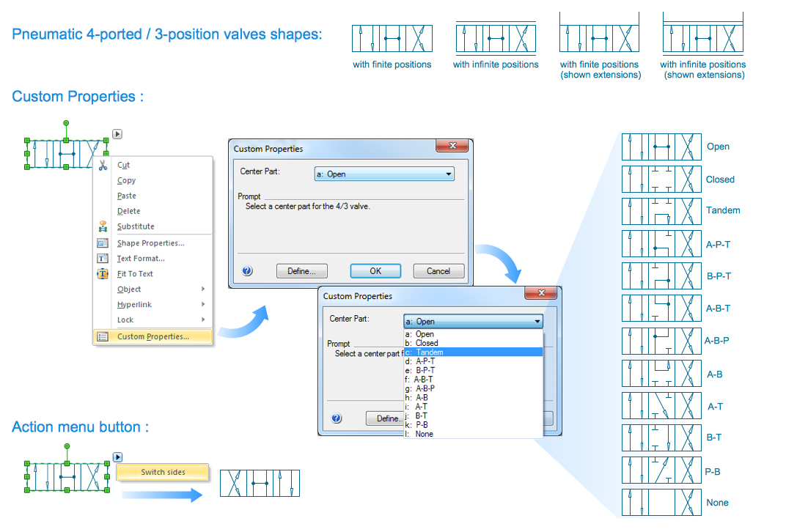The height and width of the screenshot is (532, 808).
Task: Choose 'l: None' in dropdown list
Action: [473, 434]
